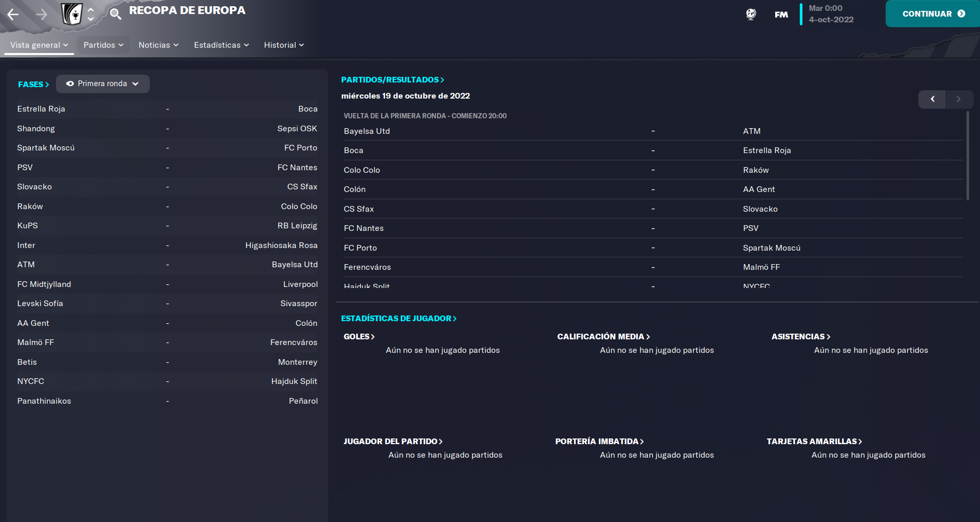
Task: Show previous match day with left chevron
Action: (x=932, y=99)
